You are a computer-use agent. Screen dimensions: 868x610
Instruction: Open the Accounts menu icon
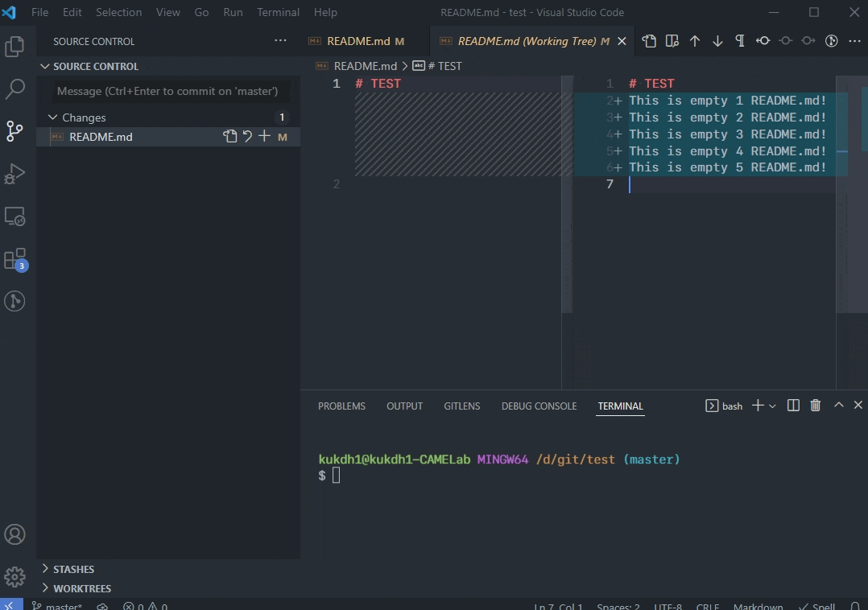pyautogui.click(x=15, y=534)
